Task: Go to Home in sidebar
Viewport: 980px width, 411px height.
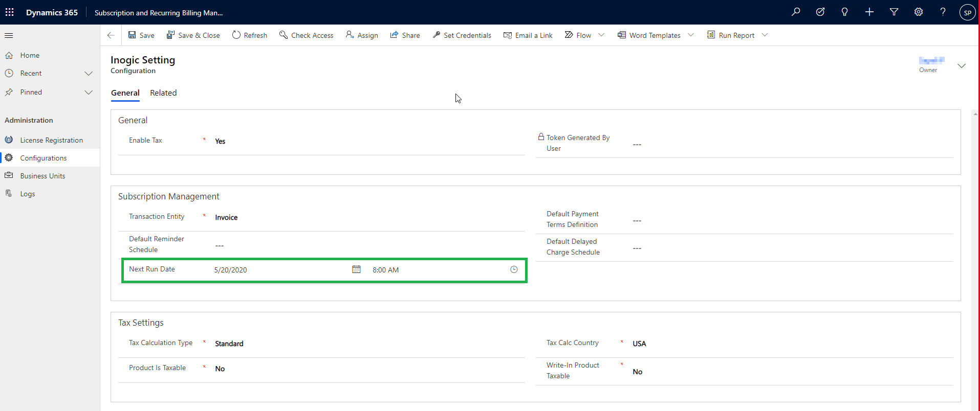Action: [30, 55]
